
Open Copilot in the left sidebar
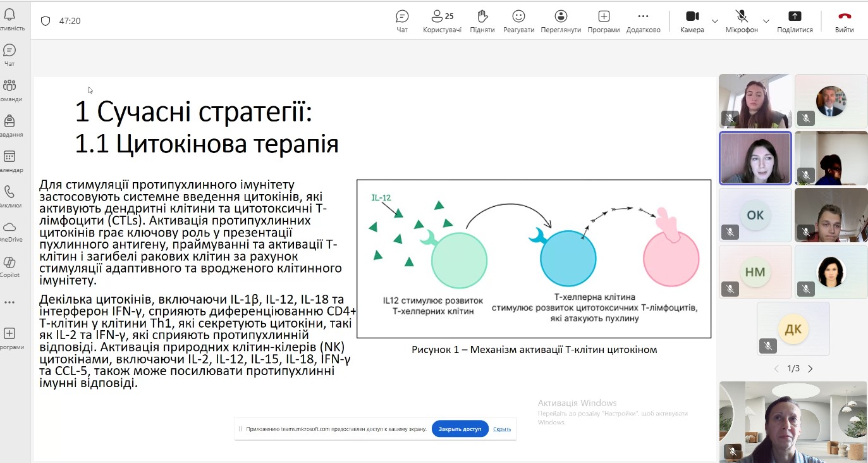click(x=9, y=266)
